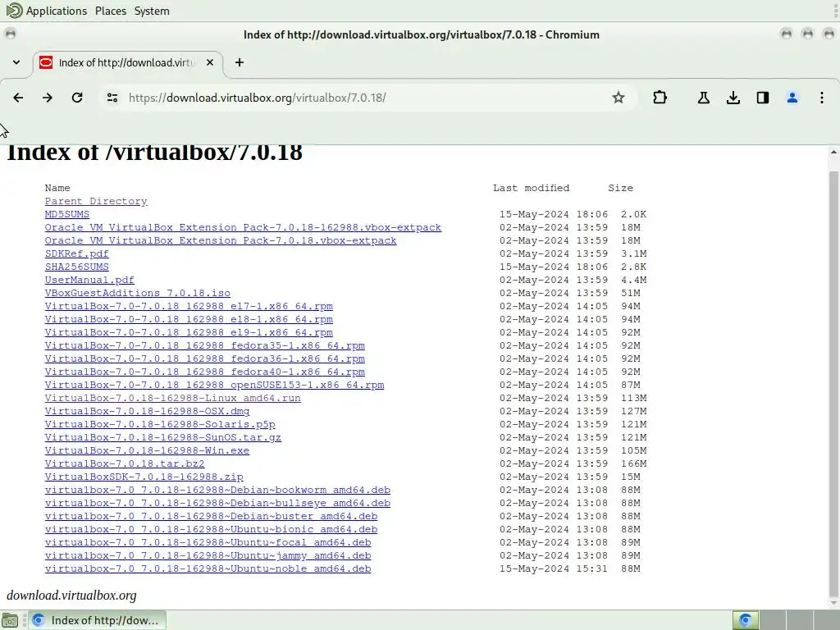Click the page vertical scrollbar thumb
Screen dimensions: 840x630
point(833,383)
